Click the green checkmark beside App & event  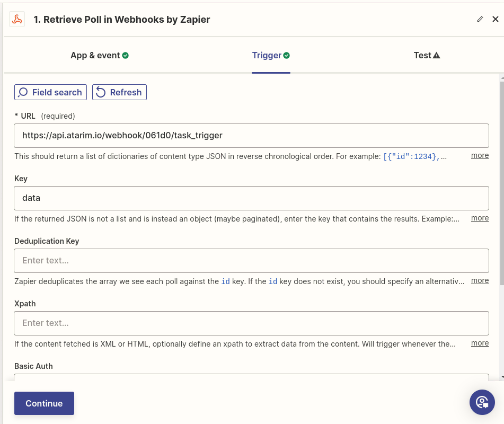126,56
